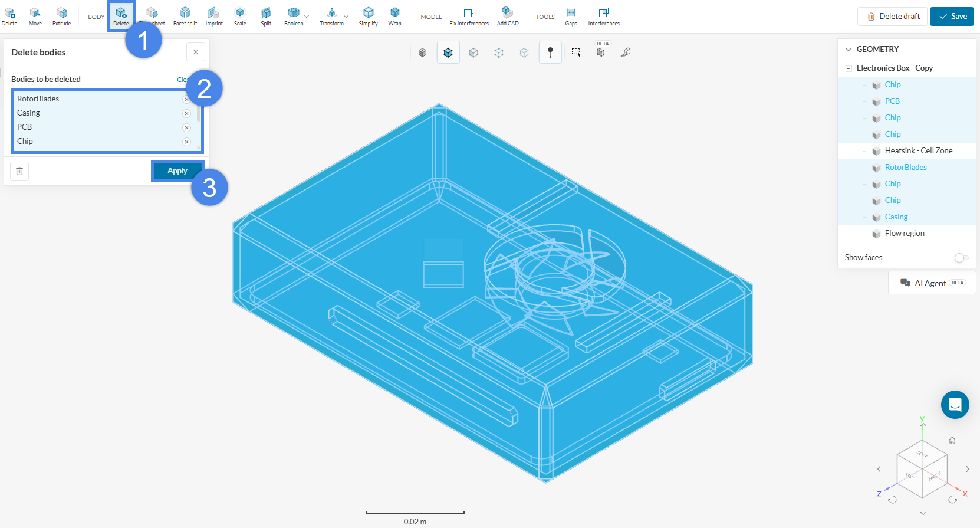
Task: Collapse the GEOMETRY panel chevron
Action: point(849,50)
